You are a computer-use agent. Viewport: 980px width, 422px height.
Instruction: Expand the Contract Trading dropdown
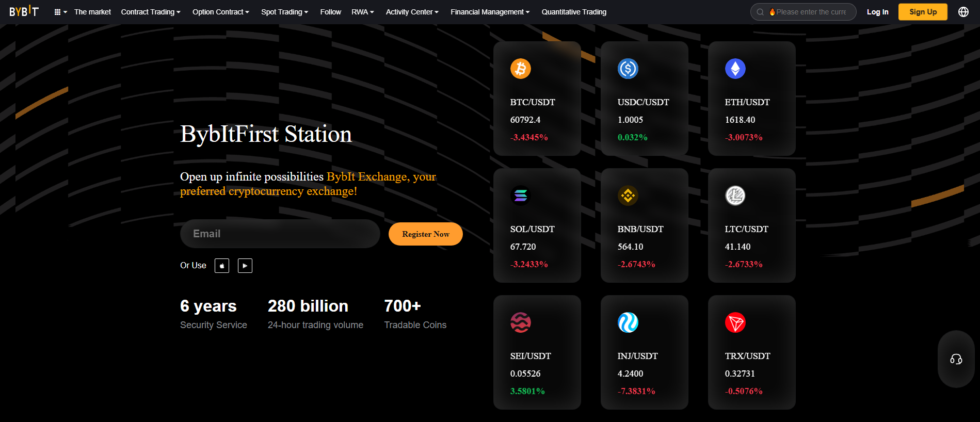151,12
